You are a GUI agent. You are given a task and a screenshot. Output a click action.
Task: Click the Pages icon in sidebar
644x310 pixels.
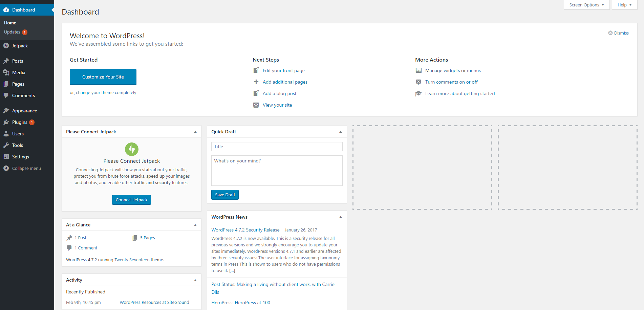coord(6,84)
